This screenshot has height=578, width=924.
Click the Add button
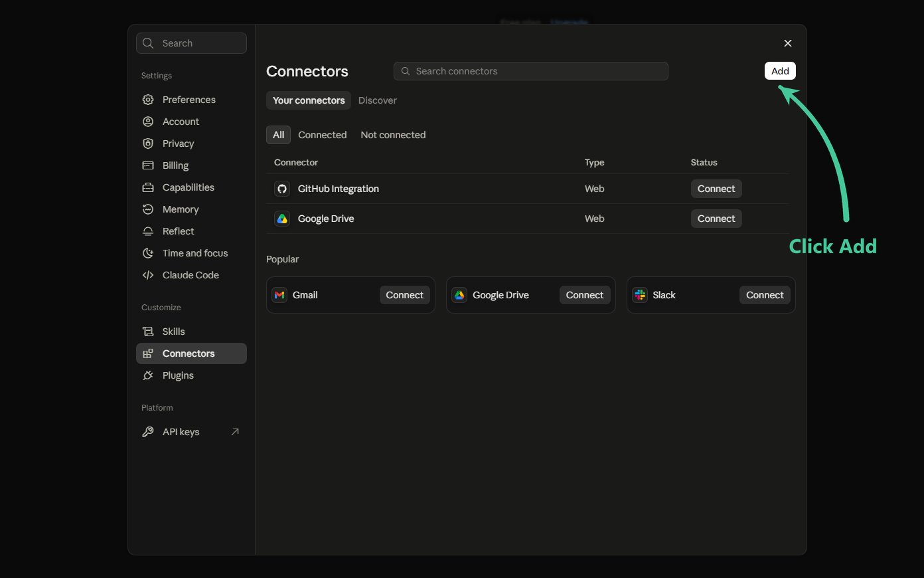click(780, 71)
